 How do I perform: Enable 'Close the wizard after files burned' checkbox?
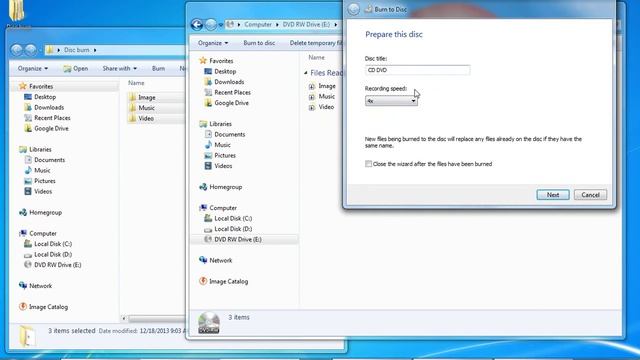(368, 164)
